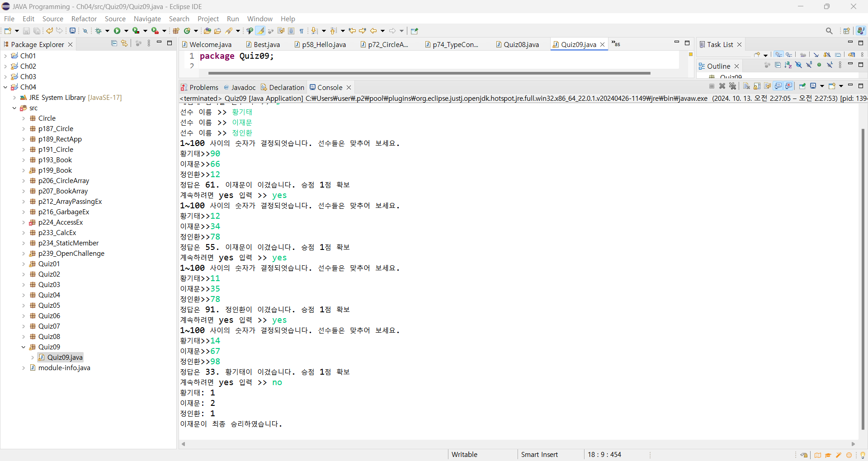Click the External Tools run icon

(155, 31)
